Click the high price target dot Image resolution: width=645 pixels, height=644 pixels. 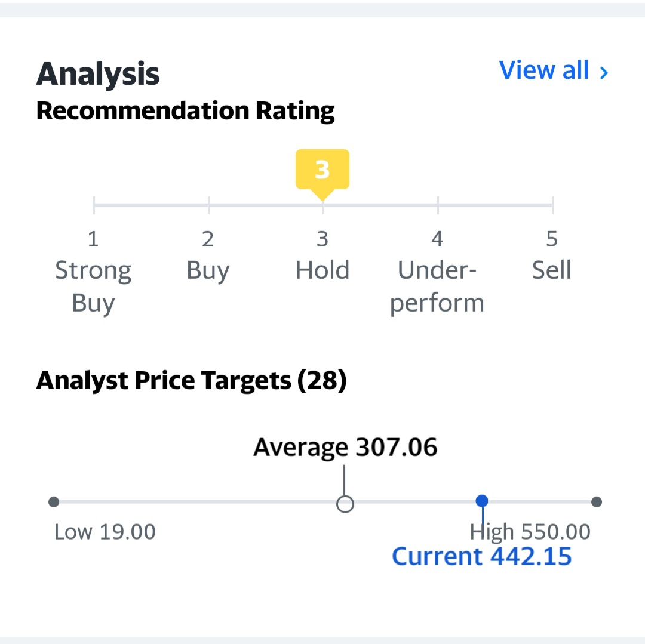pyautogui.click(x=597, y=502)
